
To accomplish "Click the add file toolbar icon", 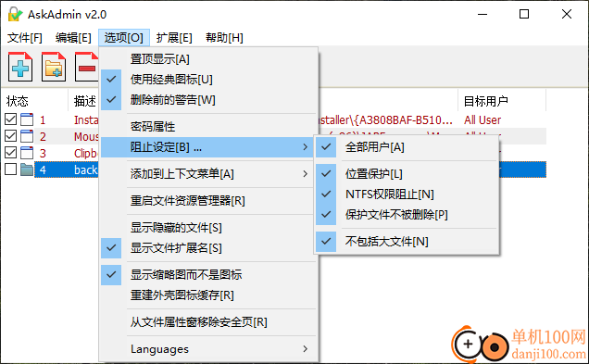I will (x=20, y=68).
